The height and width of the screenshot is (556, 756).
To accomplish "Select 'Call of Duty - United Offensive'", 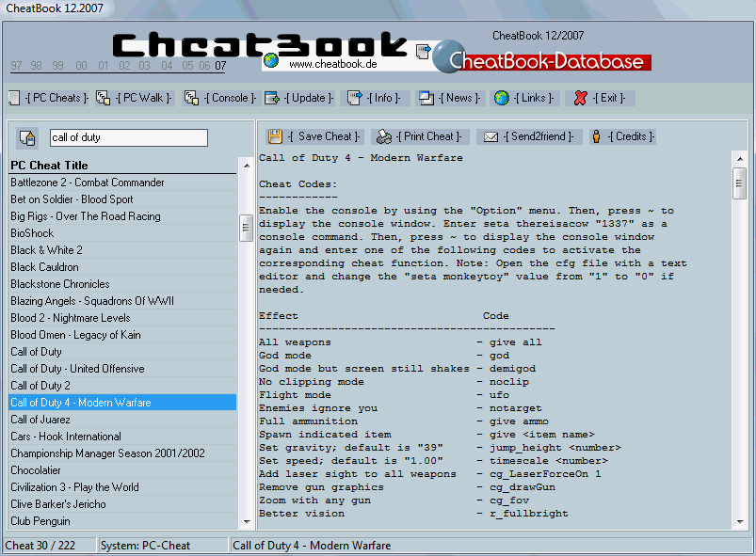I will [x=123, y=369].
